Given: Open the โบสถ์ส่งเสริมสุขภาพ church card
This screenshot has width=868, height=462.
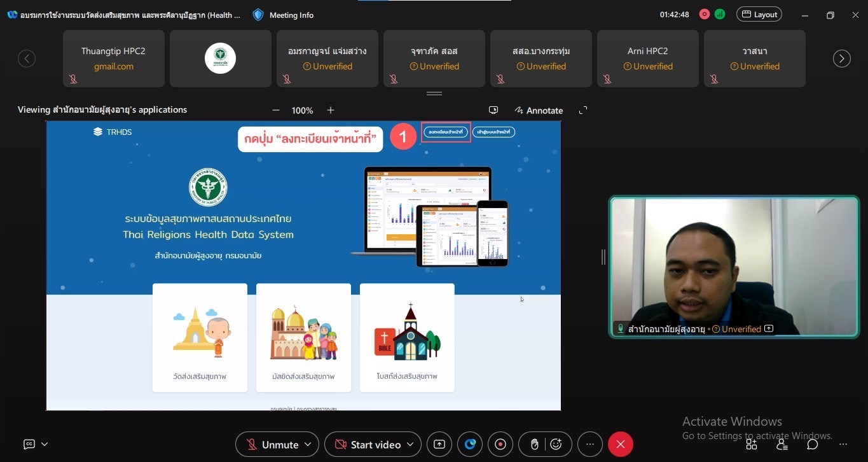Looking at the screenshot, I should tap(407, 337).
